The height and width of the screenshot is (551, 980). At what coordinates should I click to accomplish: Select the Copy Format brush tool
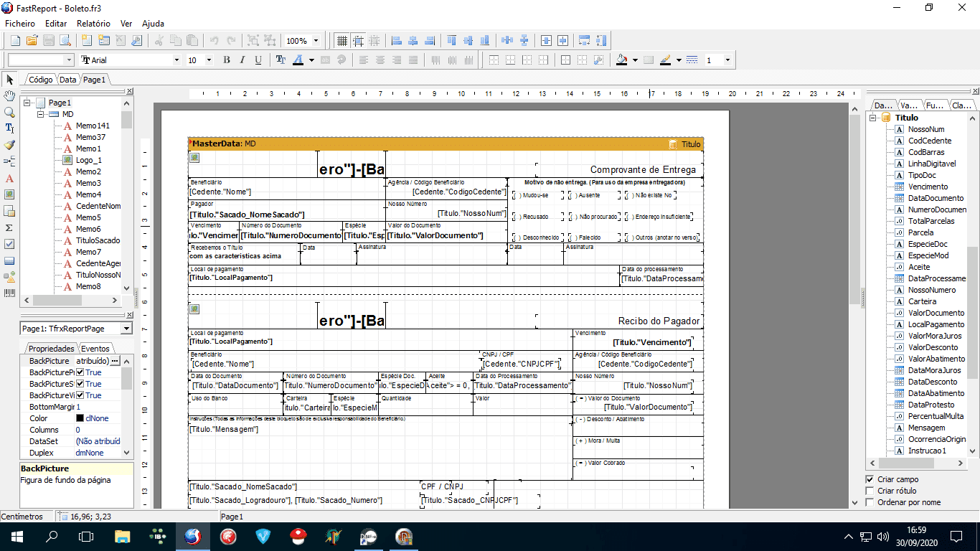coord(10,145)
